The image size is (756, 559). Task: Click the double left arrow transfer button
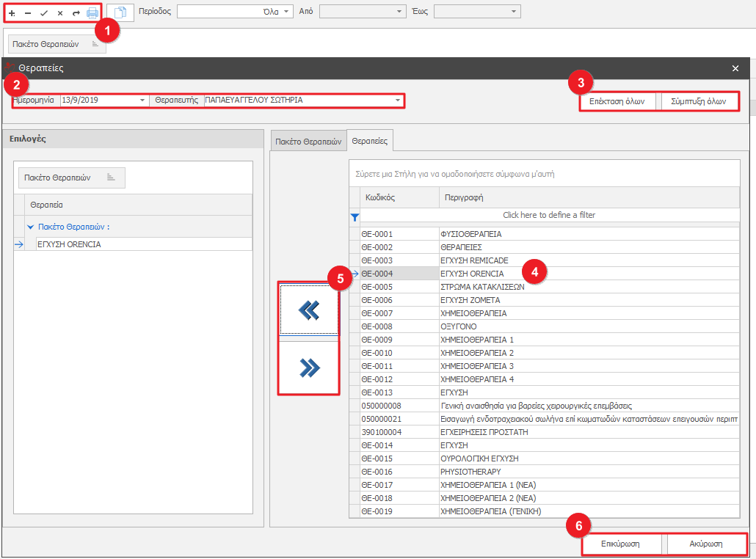pos(309,311)
